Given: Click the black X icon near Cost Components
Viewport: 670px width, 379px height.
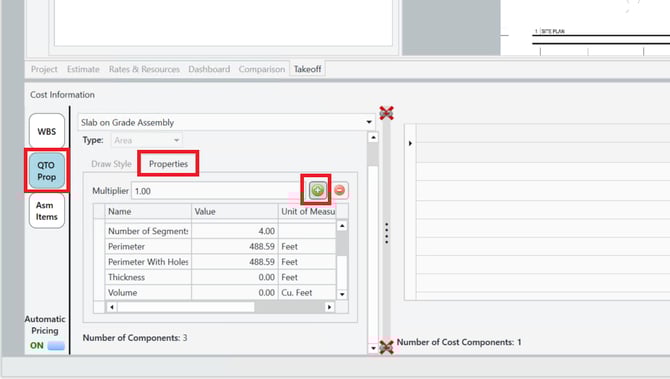Looking at the screenshot, I should 386,347.
